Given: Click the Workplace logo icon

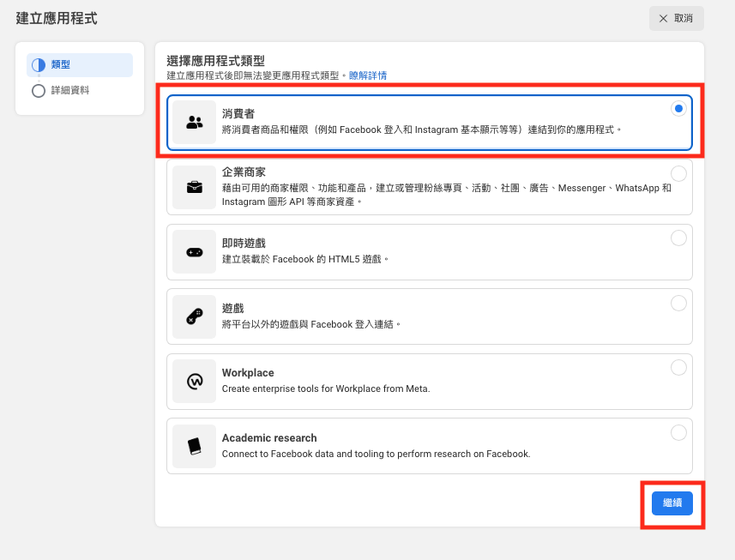Looking at the screenshot, I should (195, 382).
